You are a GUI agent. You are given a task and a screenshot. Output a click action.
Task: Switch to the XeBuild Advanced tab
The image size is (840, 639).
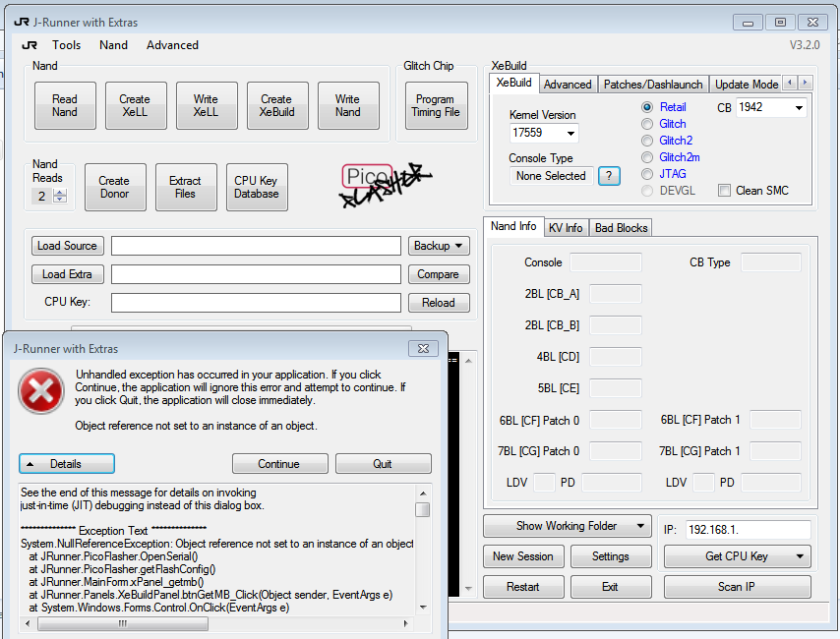click(568, 85)
